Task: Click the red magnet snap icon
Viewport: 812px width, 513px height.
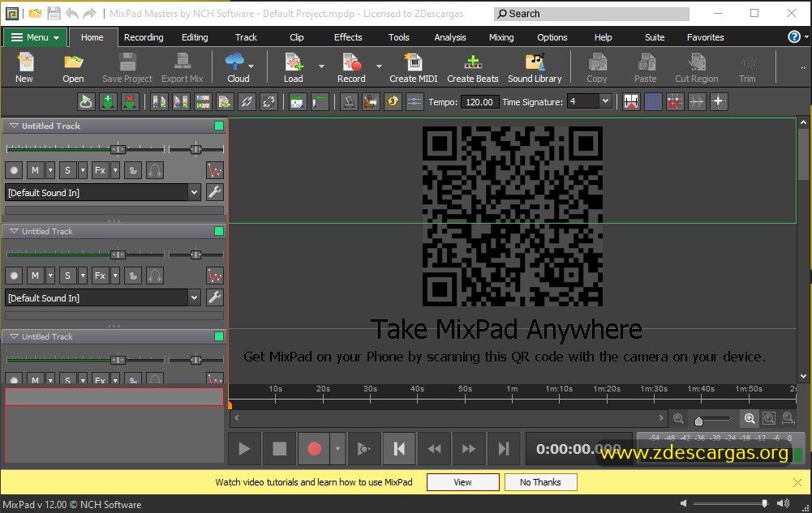Action: [674, 102]
